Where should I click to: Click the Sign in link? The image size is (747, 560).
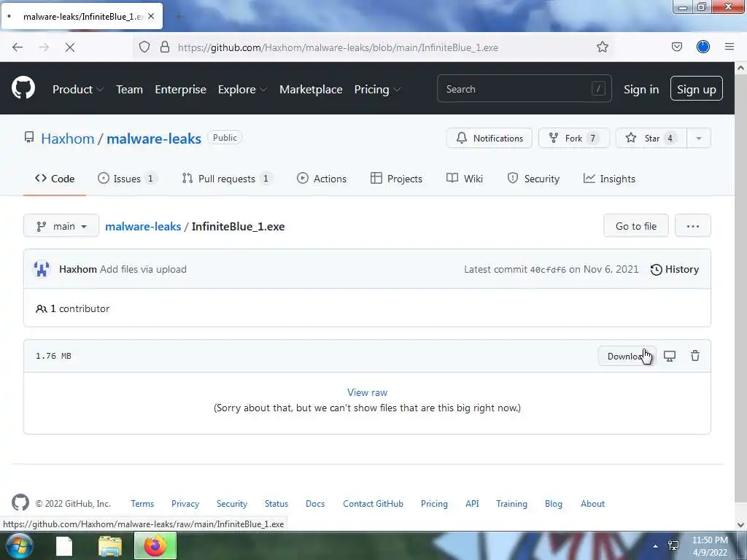click(x=641, y=90)
